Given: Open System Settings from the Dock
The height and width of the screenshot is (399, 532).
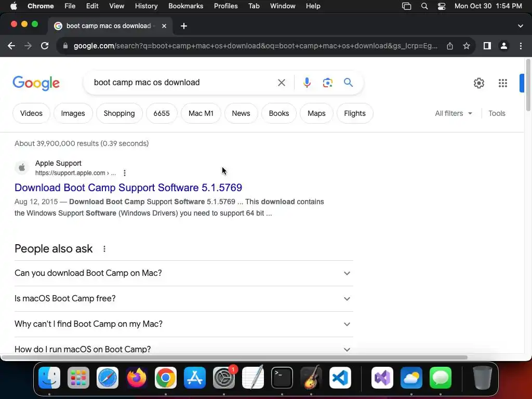Looking at the screenshot, I should (x=224, y=378).
